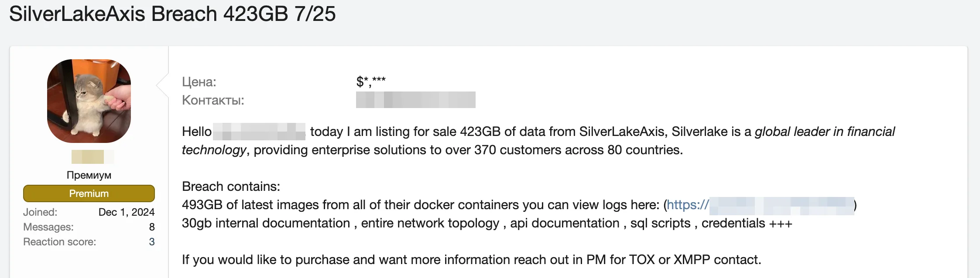
Task: Click the TOX or XMPP contact sentence
Action: [472, 260]
